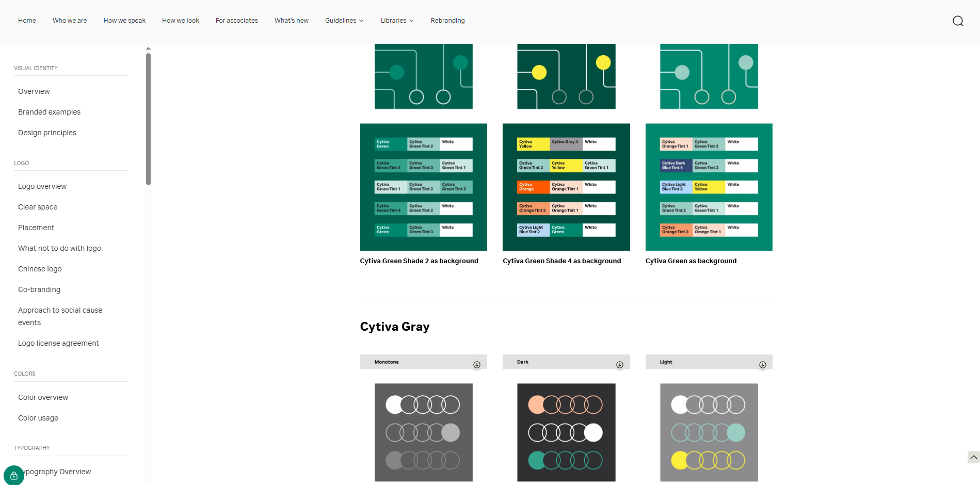Open the How we look section

pos(180,21)
